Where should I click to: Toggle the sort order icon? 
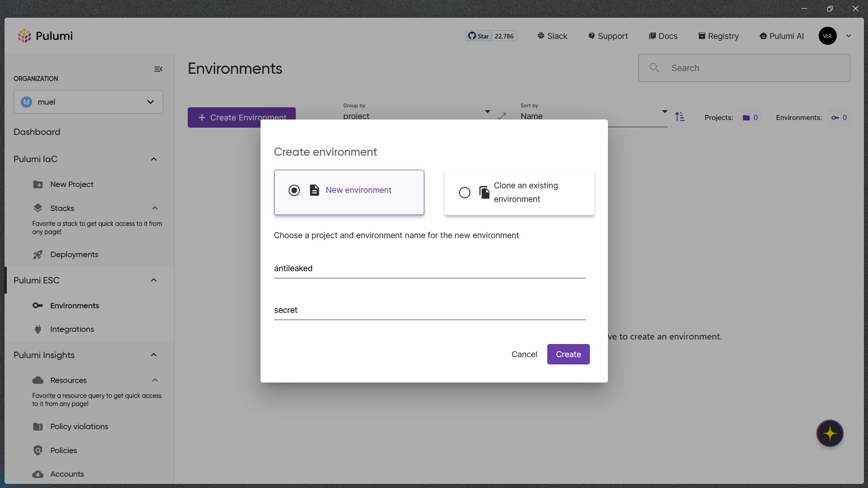(680, 117)
